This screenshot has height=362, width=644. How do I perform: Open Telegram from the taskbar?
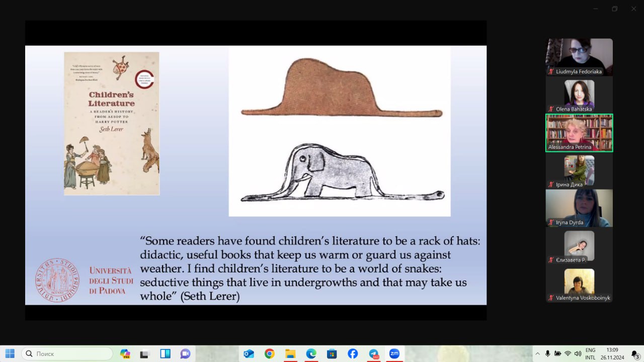pyautogui.click(x=373, y=353)
